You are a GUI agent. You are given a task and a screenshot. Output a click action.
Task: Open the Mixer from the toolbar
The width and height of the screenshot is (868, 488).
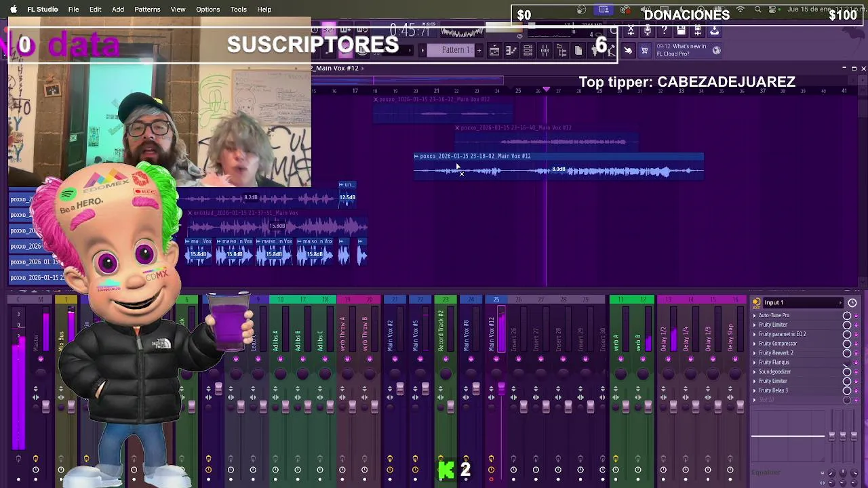click(x=545, y=51)
